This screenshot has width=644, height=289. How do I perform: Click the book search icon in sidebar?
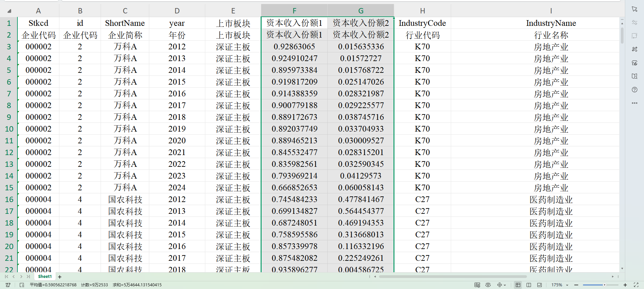[x=634, y=76]
